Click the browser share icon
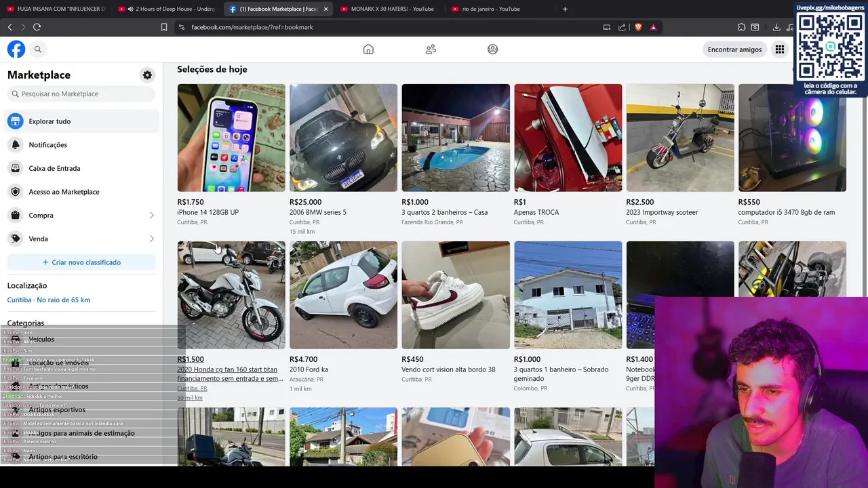Viewport: 868px width, 488px height. 622,27
